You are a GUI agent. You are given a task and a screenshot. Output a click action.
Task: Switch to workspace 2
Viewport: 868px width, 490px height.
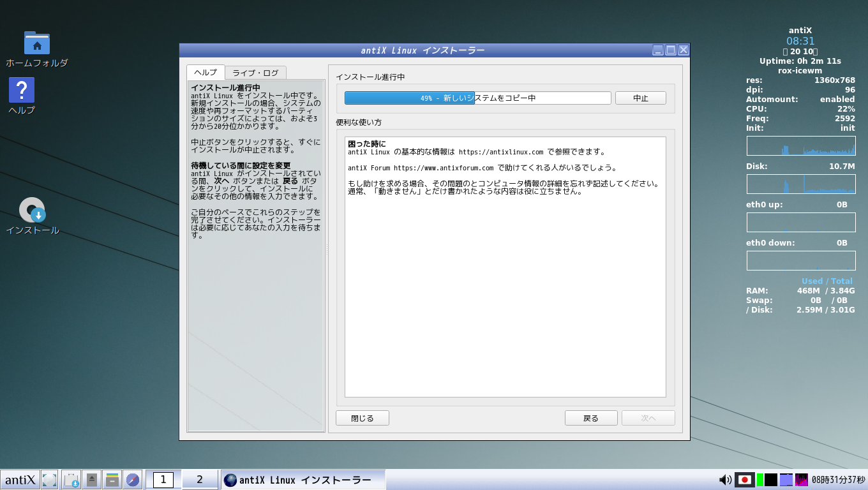tap(200, 480)
